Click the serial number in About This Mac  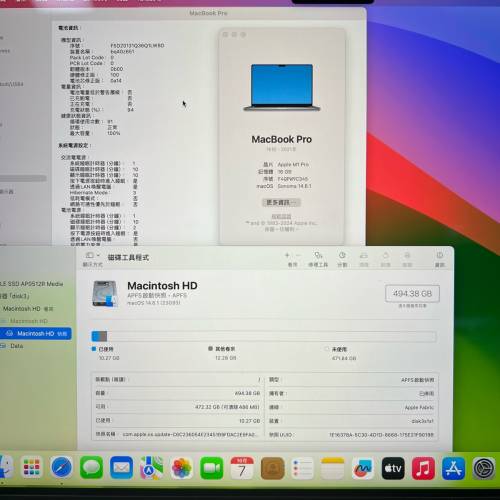(293, 179)
